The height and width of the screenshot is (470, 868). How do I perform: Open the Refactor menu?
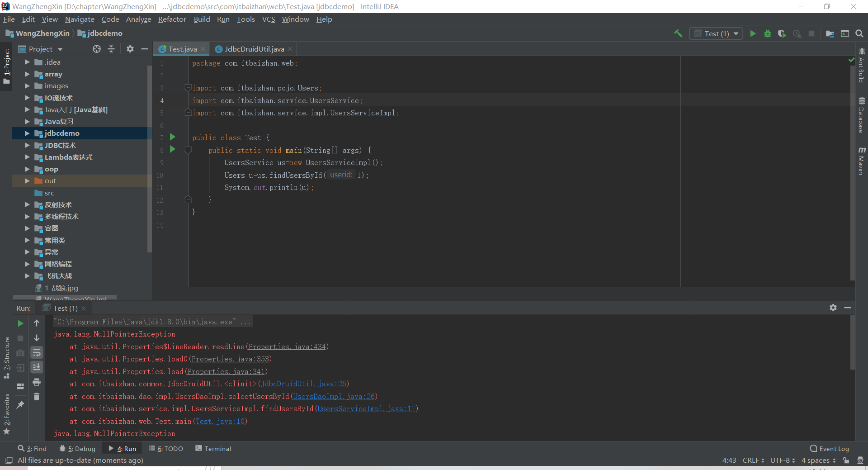(172, 19)
